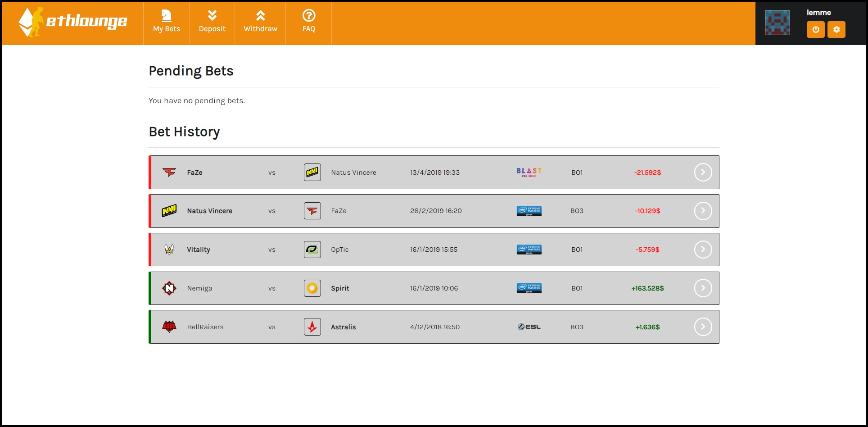Expand the Natus Vincere vs FaZe 28/2/2019 bet

[703, 211]
